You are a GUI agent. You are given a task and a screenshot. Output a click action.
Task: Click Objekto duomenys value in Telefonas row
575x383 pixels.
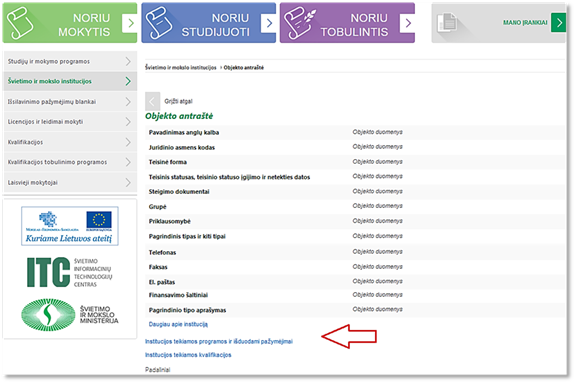(x=377, y=252)
